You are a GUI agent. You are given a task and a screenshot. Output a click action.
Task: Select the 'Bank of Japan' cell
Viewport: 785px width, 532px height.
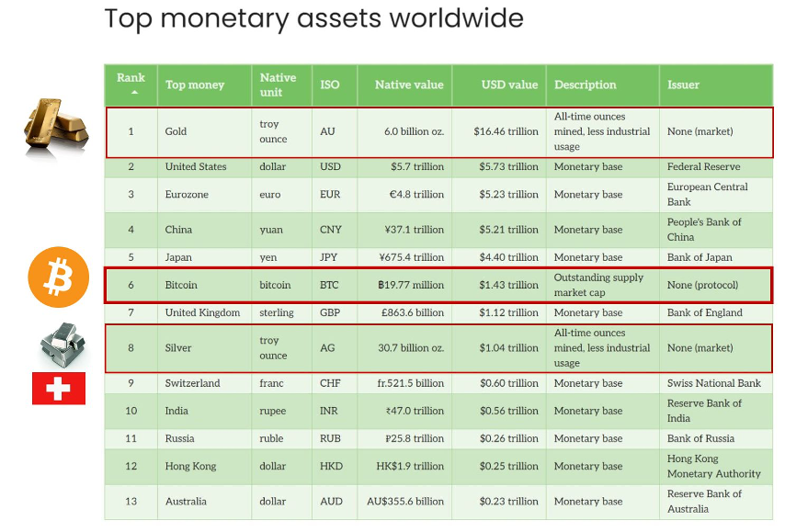pyautogui.click(x=716, y=257)
